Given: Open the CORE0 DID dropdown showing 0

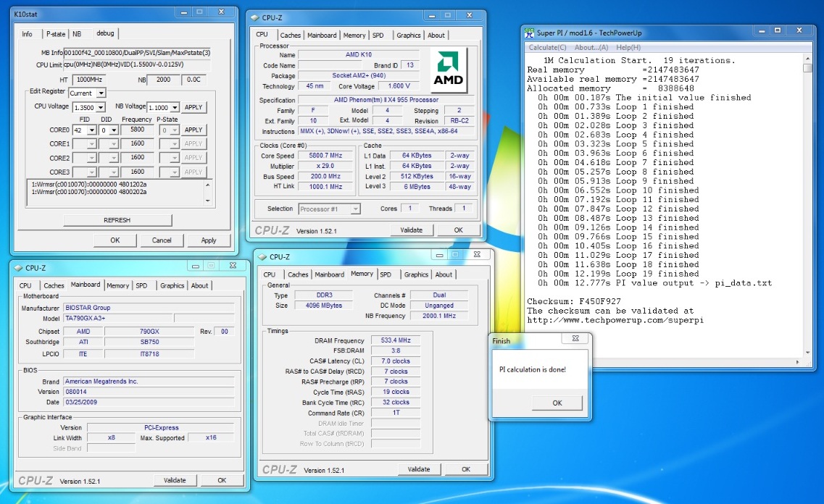Looking at the screenshot, I should pyautogui.click(x=114, y=130).
